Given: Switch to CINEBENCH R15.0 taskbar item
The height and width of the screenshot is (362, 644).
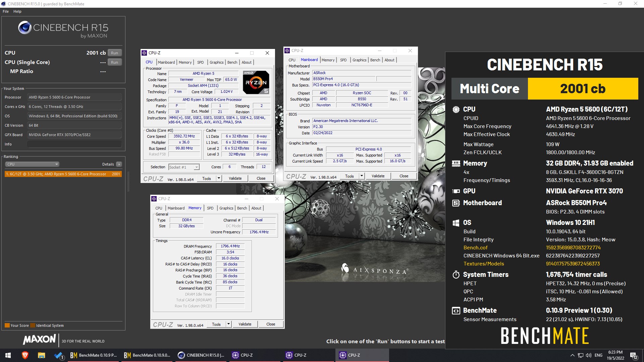Looking at the screenshot, I should coord(201,355).
